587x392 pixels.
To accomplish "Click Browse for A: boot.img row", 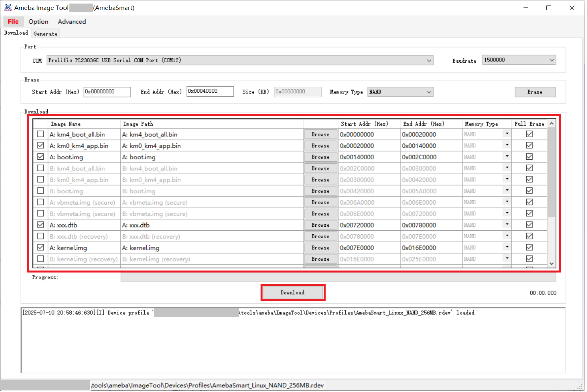I will click(x=321, y=157).
